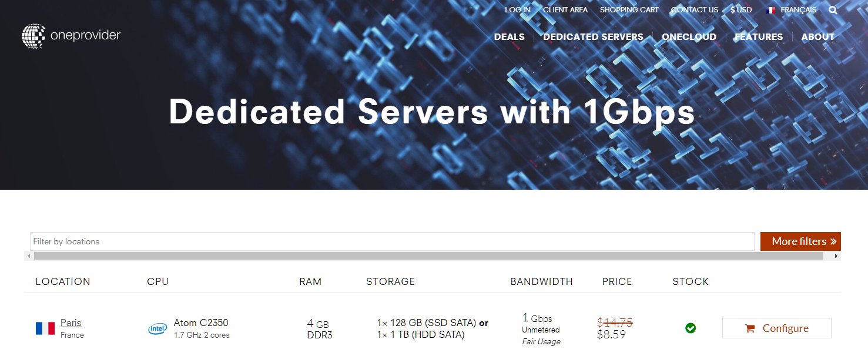Click the struck-through $14.75 price
This screenshot has height=356, width=868.
click(x=615, y=322)
